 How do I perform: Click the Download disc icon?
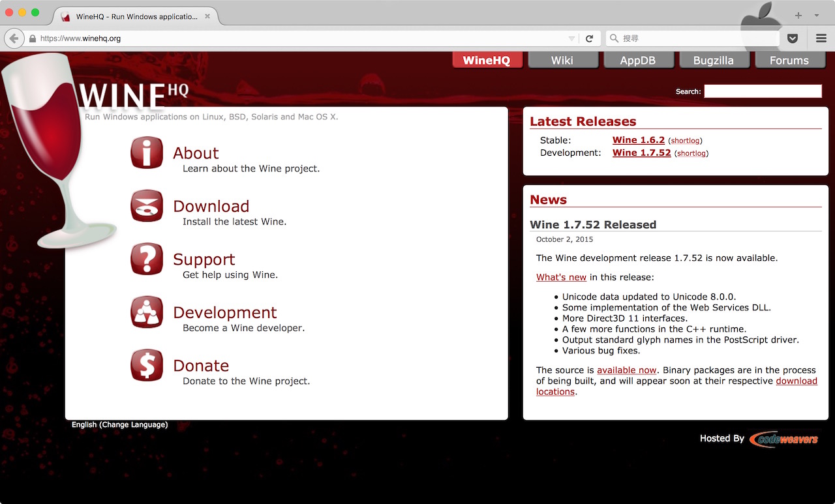[147, 206]
